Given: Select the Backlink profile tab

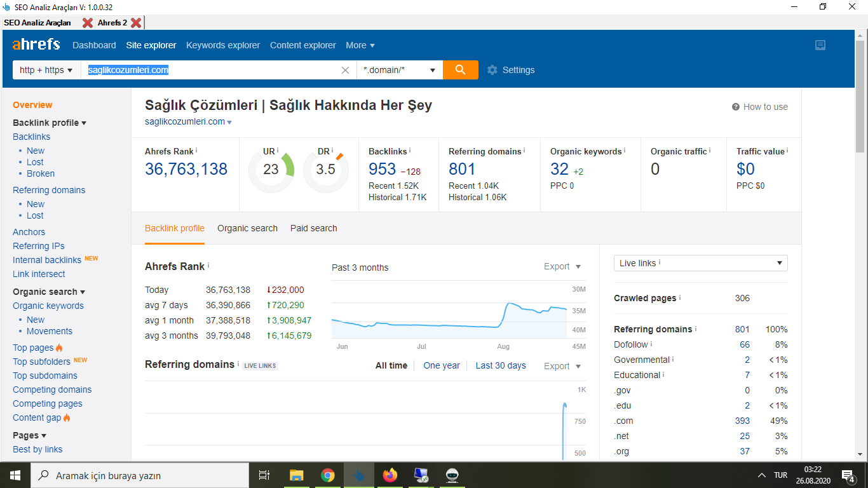Looking at the screenshot, I should tap(175, 228).
